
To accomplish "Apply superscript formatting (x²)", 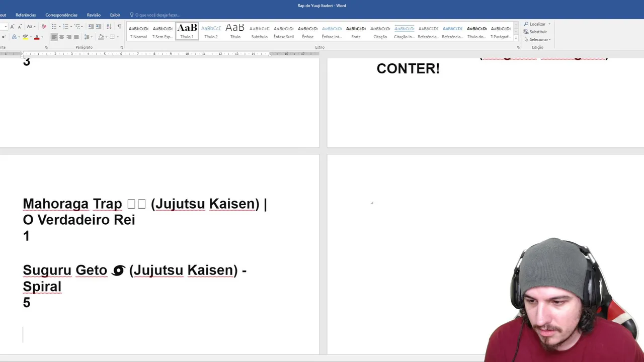I will (4, 37).
